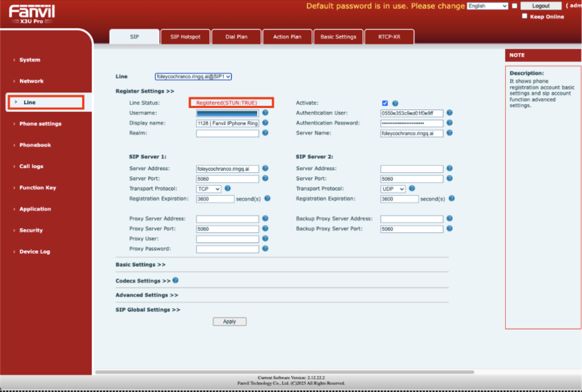Click help icon beside Server Name field
Image resolution: width=582 pixels, height=392 pixels.
(449, 133)
